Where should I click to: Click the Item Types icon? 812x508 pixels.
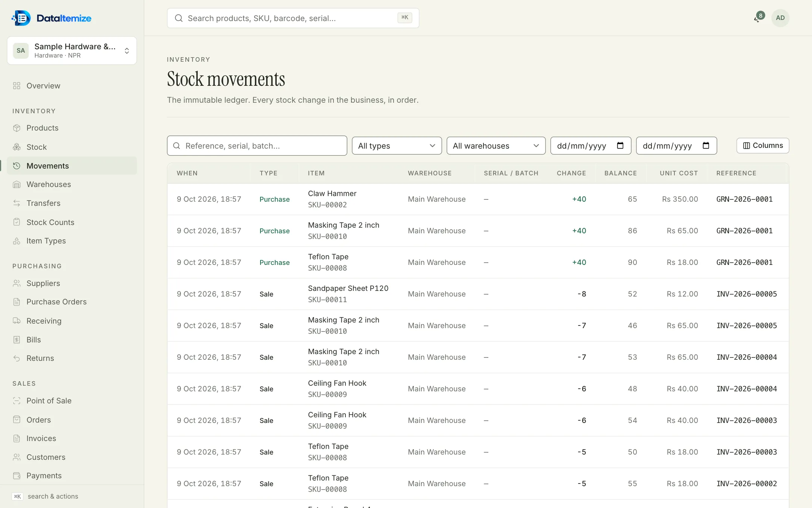point(17,241)
